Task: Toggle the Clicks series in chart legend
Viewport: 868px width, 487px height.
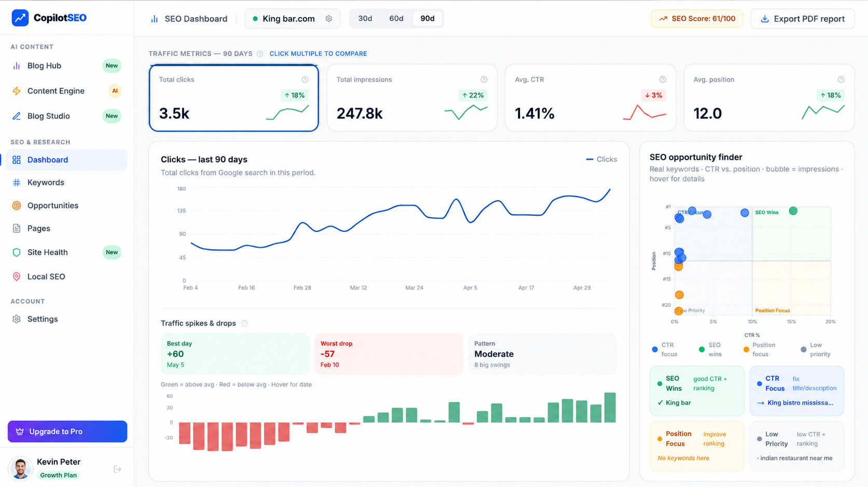Action: coord(601,159)
